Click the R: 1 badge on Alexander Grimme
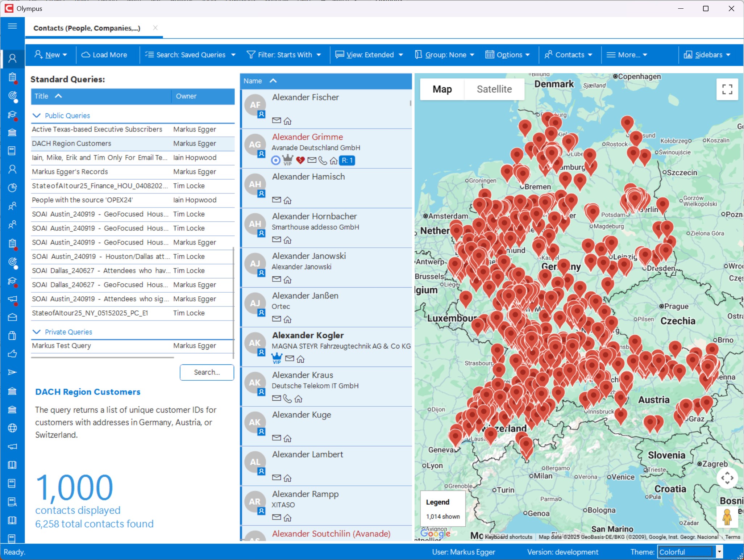Image resolution: width=744 pixels, height=560 pixels. click(x=347, y=160)
